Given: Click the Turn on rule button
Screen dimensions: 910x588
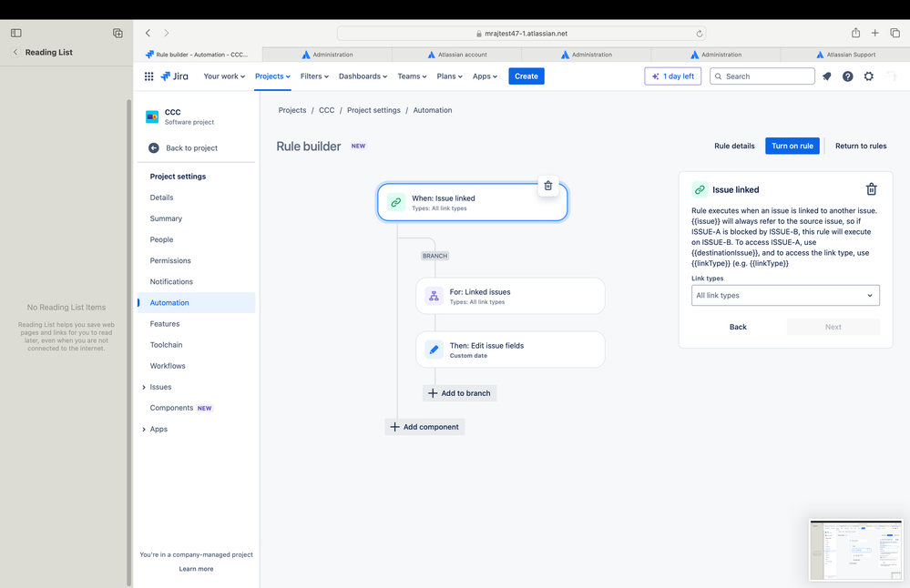Looking at the screenshot, I should (x=792, y=147).
